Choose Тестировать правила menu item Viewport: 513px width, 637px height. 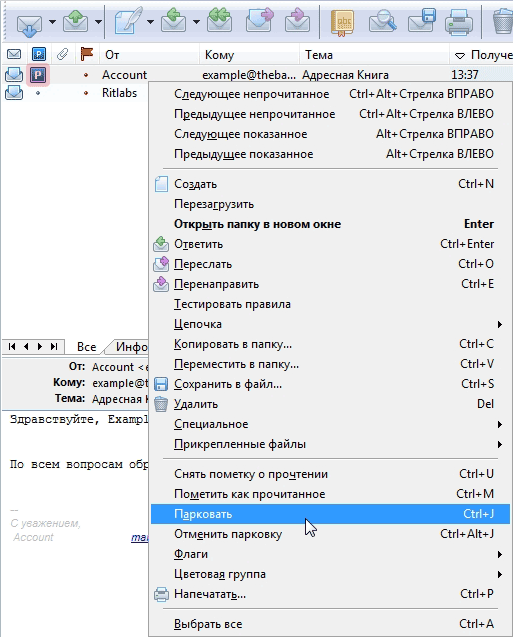pos(329,304)
